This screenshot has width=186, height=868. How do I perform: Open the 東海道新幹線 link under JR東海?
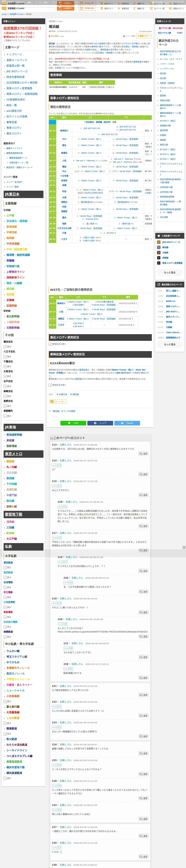(x=14, y=435)
